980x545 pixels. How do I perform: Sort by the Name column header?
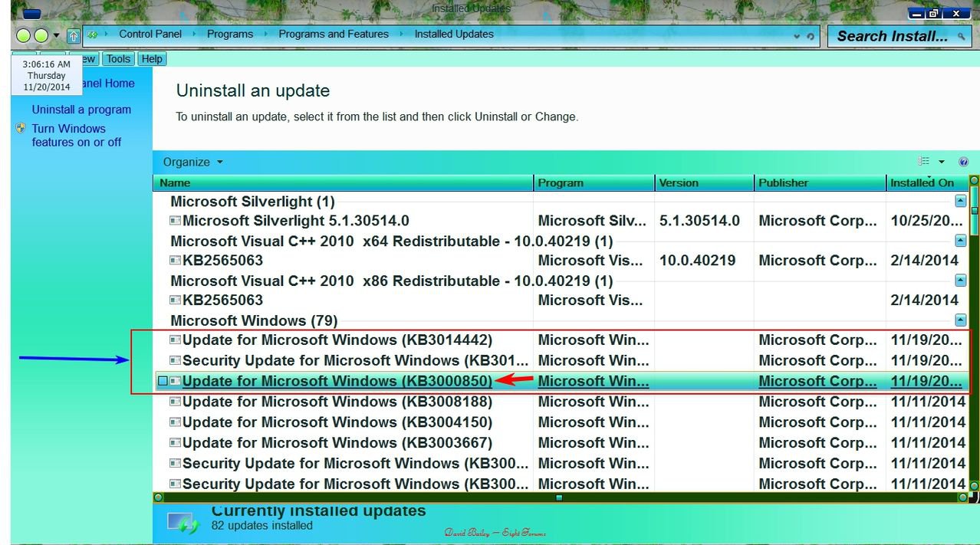[344, 182]
